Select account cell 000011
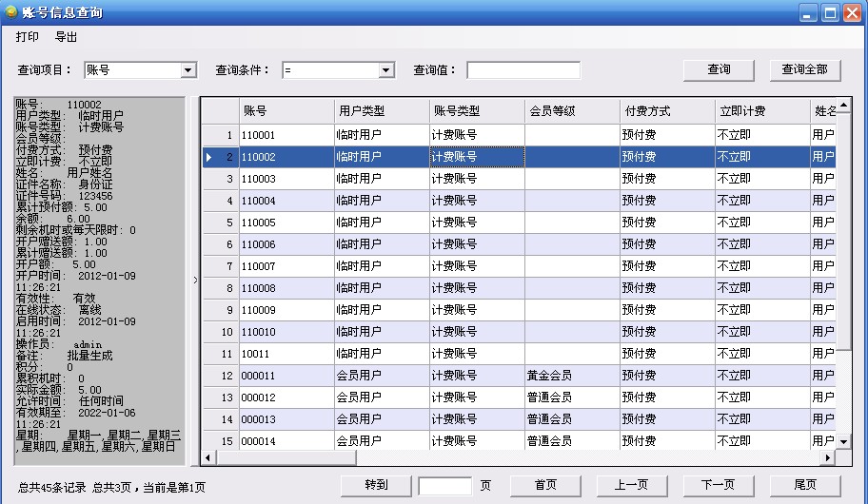 pos(286,376)
